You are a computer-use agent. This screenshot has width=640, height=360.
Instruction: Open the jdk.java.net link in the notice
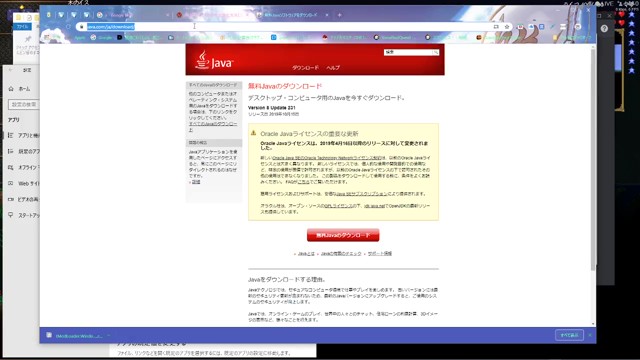374,206
